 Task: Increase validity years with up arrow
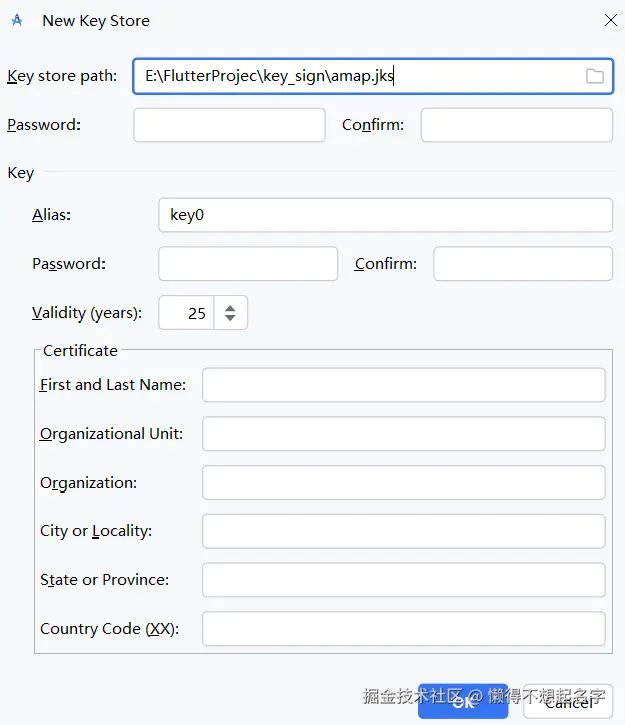(x=230, y=307)
